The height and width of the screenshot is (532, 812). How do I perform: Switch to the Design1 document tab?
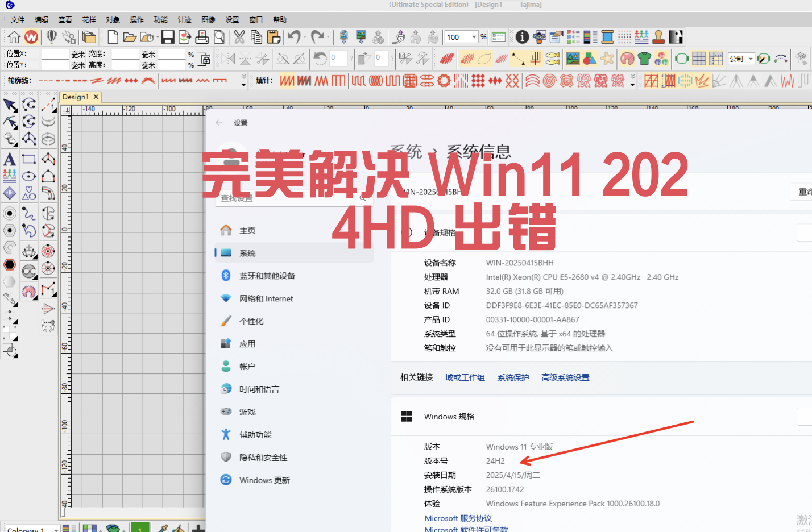point(76,97)
